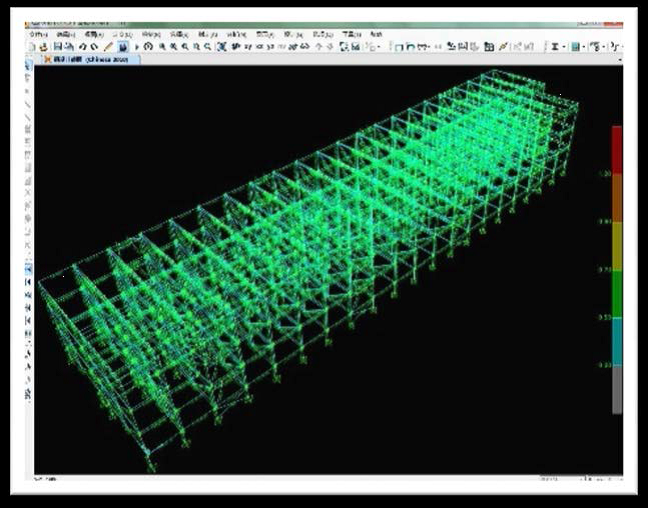Open the Help menu, last in the menu bar
Screen dimensions: 648x508
376,34
